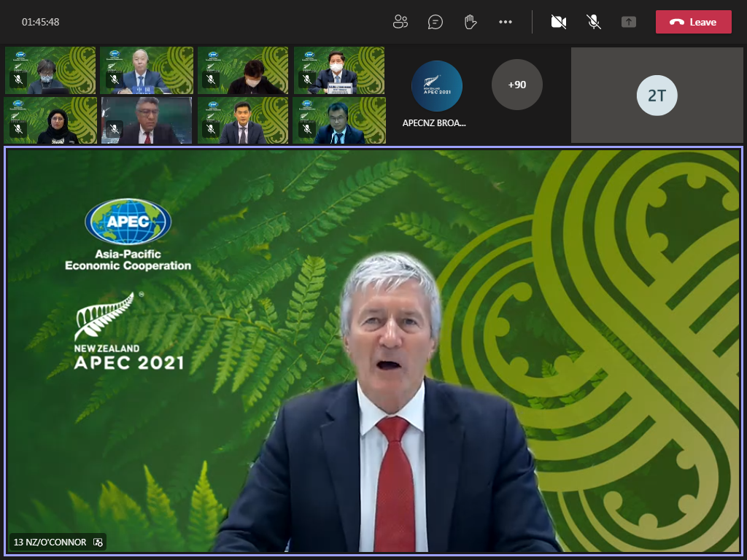Image resolution: width=747 pixels, height=560 pixels.
Task: Leave the meeting with the red button
Action: [x=693, y=22]
